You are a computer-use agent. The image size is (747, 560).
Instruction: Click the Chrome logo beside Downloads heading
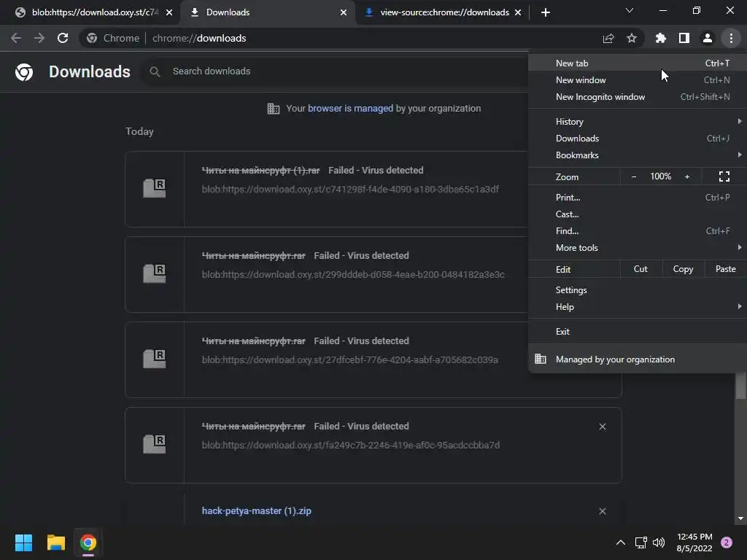pyautogui.click(x=24, y=72)
